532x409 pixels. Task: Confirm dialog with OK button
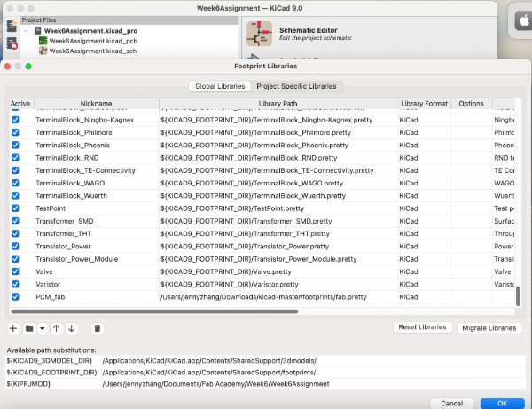pos(502,403)
